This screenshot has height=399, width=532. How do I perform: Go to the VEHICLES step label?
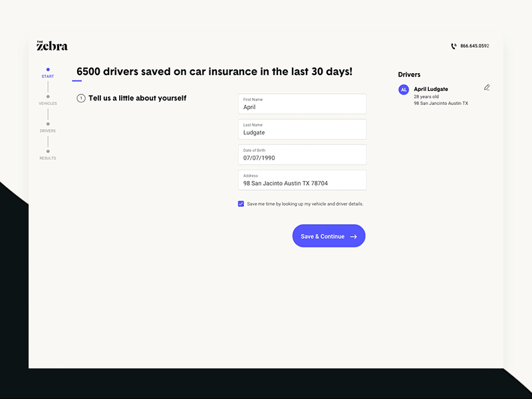click(x=48, y=104)
